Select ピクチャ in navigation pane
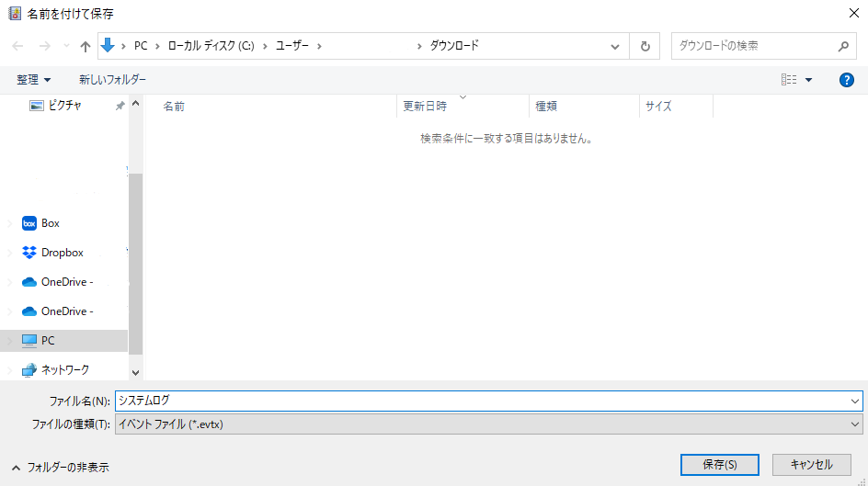The width and height of the screenshot is (868, 486). coord(64,105)
